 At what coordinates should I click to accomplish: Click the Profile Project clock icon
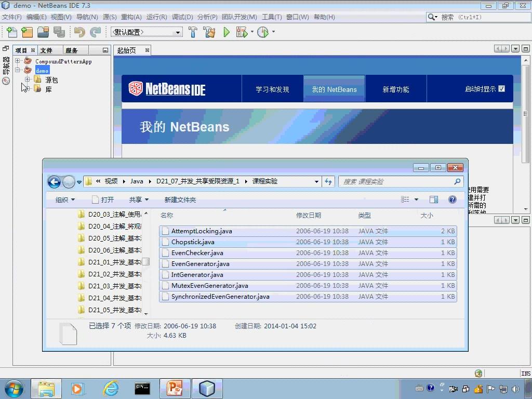(x=263, y=32)
